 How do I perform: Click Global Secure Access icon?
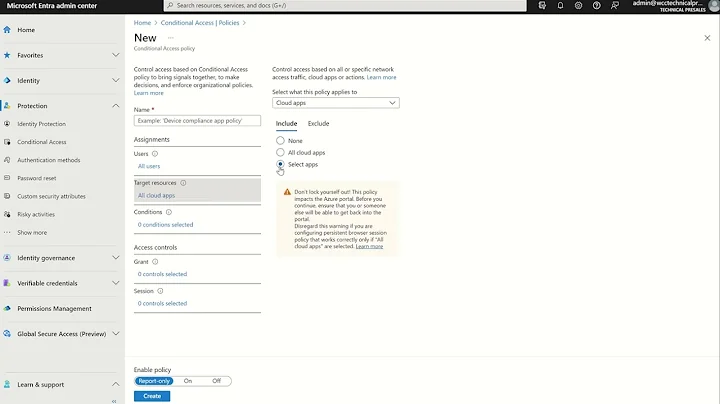(x=7, y=334)
